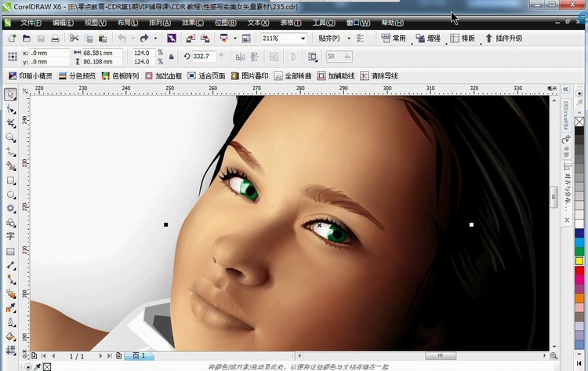The image size is (588, 371).
Task: Go to next page arrow
Action: click(x=100, y=355)
